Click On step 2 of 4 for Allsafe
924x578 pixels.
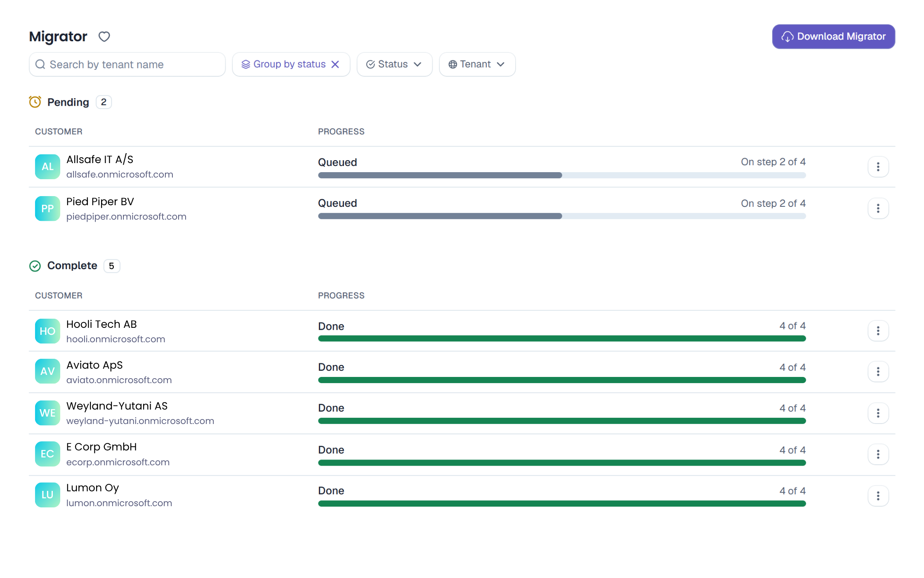point(773,162)
